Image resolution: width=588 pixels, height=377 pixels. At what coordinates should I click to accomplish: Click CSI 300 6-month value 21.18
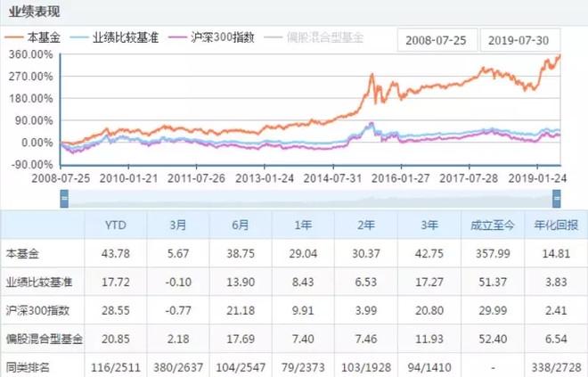241,311
